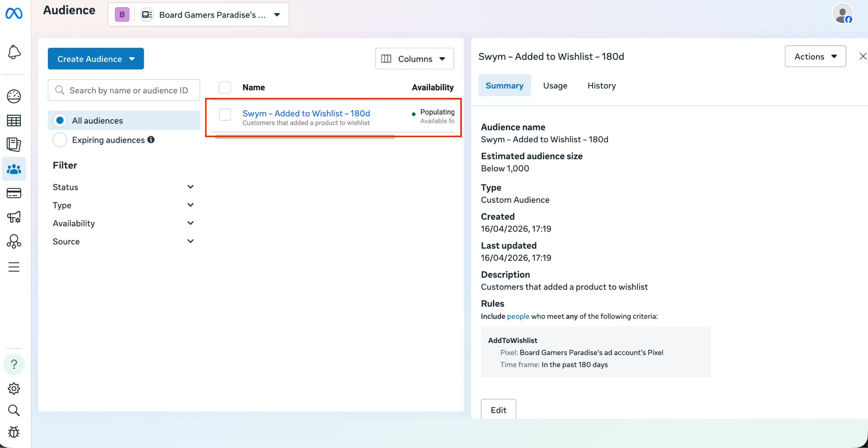The height and width of the screenshot is (448, 868).
Task: Click the people link in Rules
Action: click(x=518, y=316)
